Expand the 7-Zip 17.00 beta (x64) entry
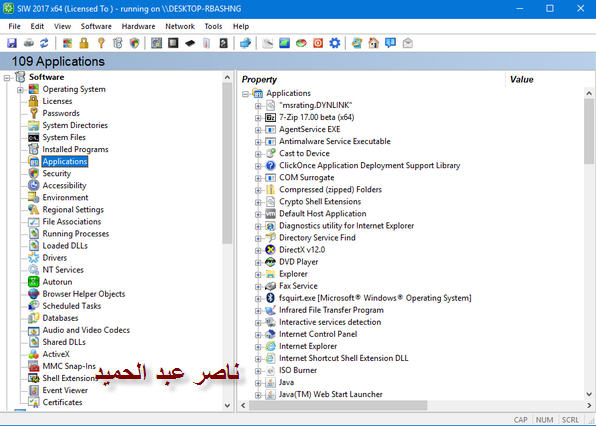Image resolution: width=596 pixels, height=427 pixels. click(258, 118)
